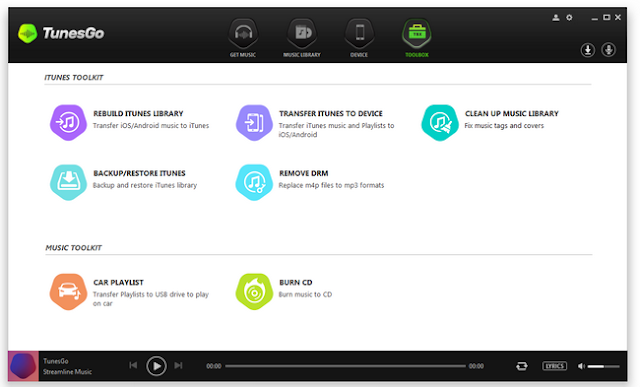Click 'Backup and restore iTunes library' text
The width and height of the screenshot is (640, 387).
click(x=144, y=185)
